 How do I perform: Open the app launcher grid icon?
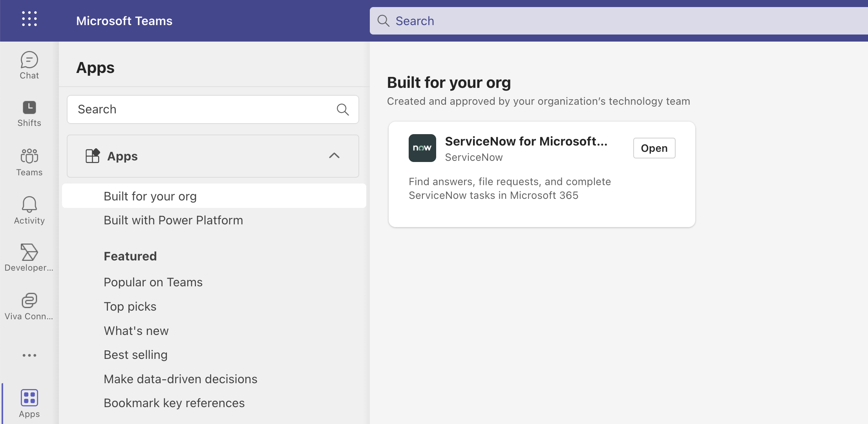click(x=29, y=19)
